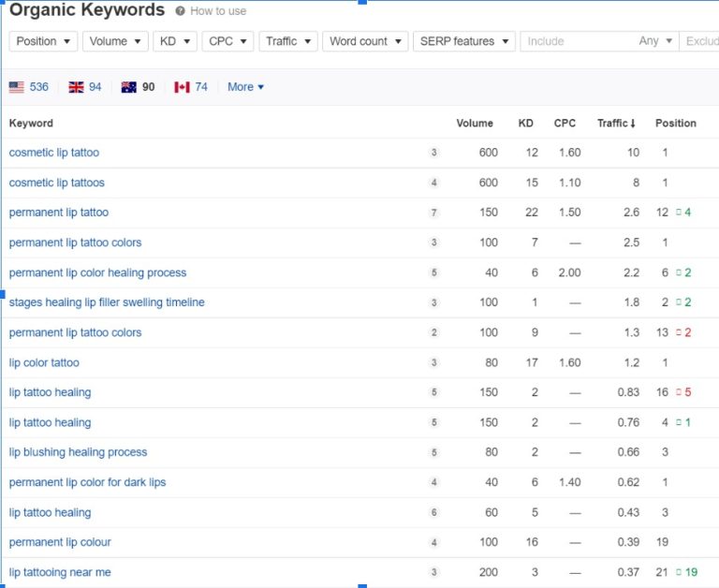
Task: Sort table by Position column header
Action: (x=675, y=124)
